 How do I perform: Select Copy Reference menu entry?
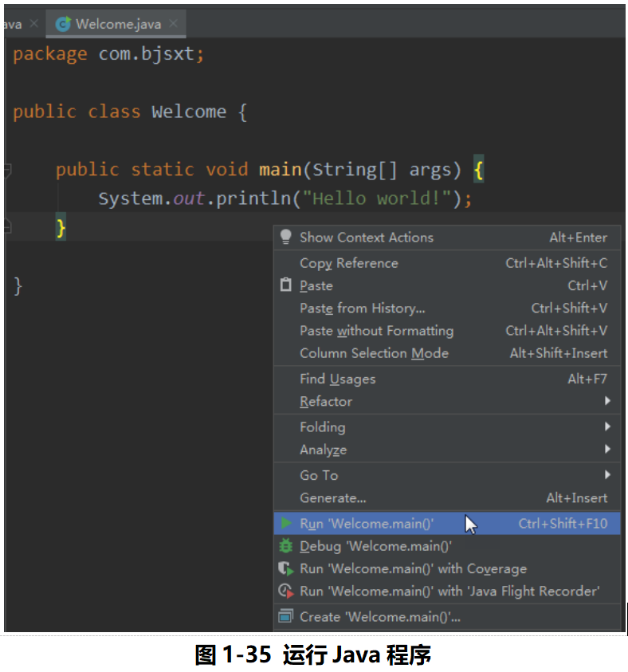point(447,263)
